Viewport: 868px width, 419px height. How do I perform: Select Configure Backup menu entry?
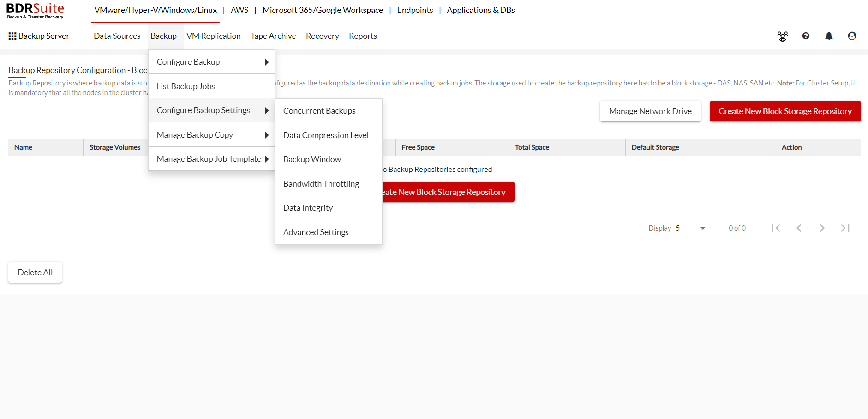[211, 62]
